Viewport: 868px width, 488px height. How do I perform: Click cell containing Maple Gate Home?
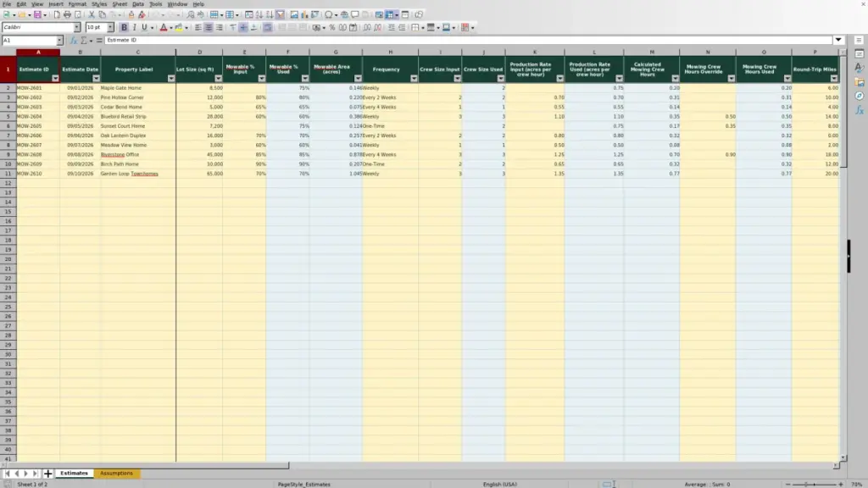coord(138,88)
